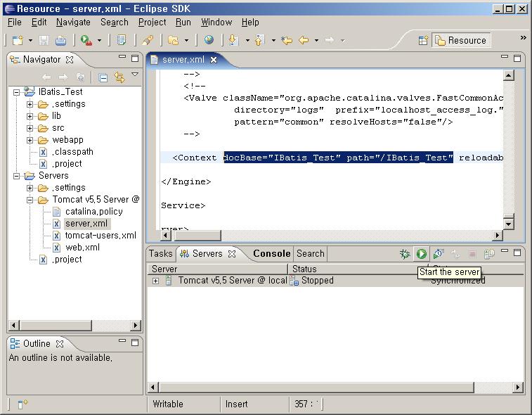Collapse the Servers project node
Image resolution: width=532 pixels, height=415 pixels.
click(x=16, y=176)
